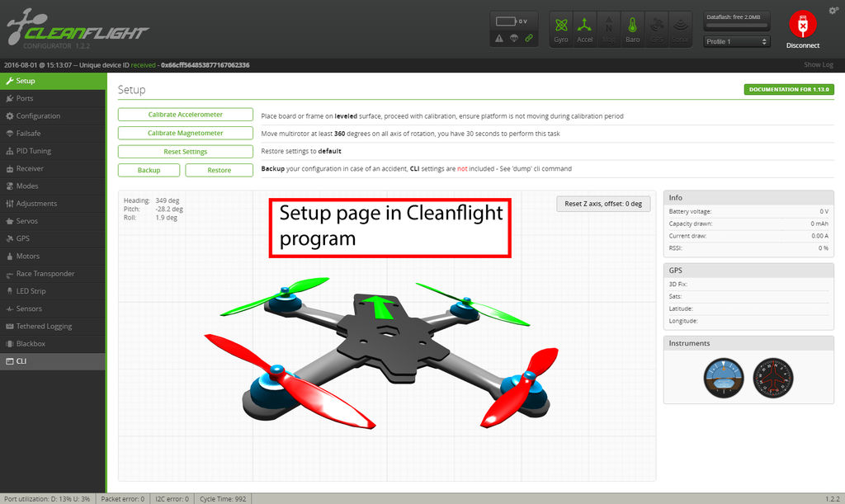
Task: Click Packet error status bar entry
Action: pos(123,499)
